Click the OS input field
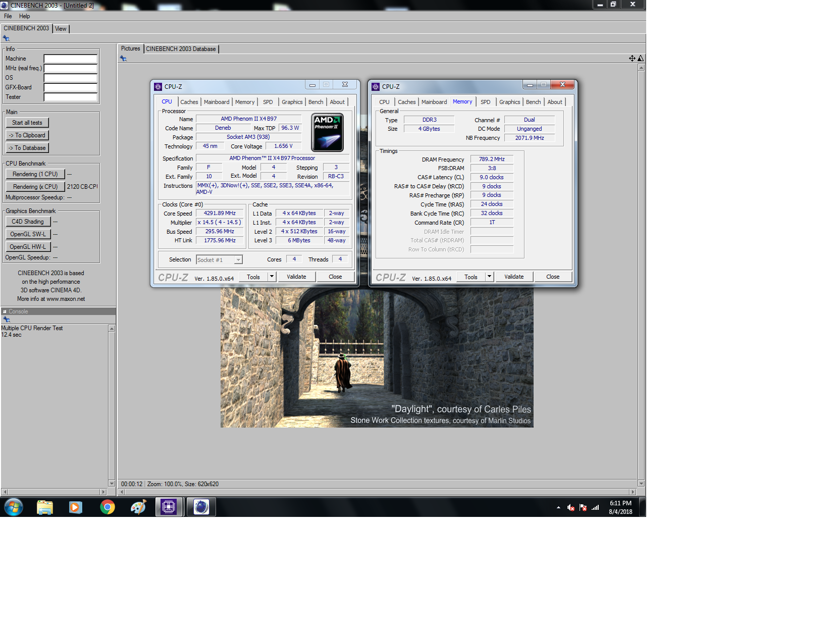The image size is (840, 630). pos(70,78)
